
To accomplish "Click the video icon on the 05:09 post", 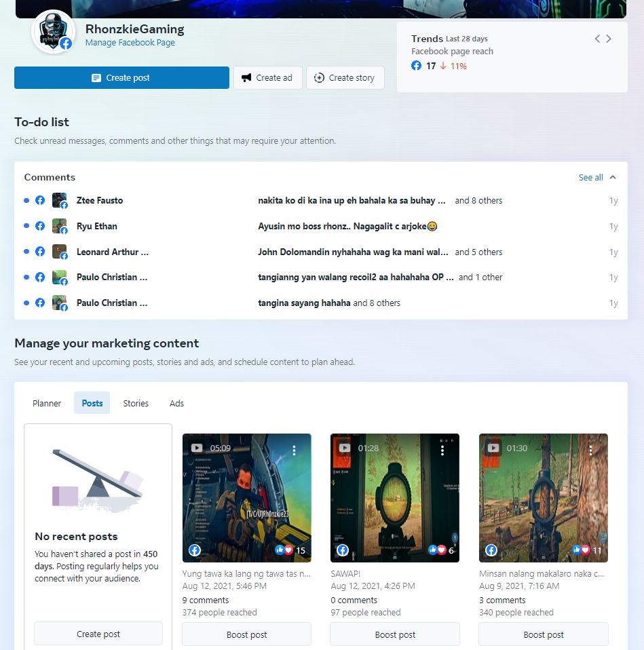I will coord(197,448).
